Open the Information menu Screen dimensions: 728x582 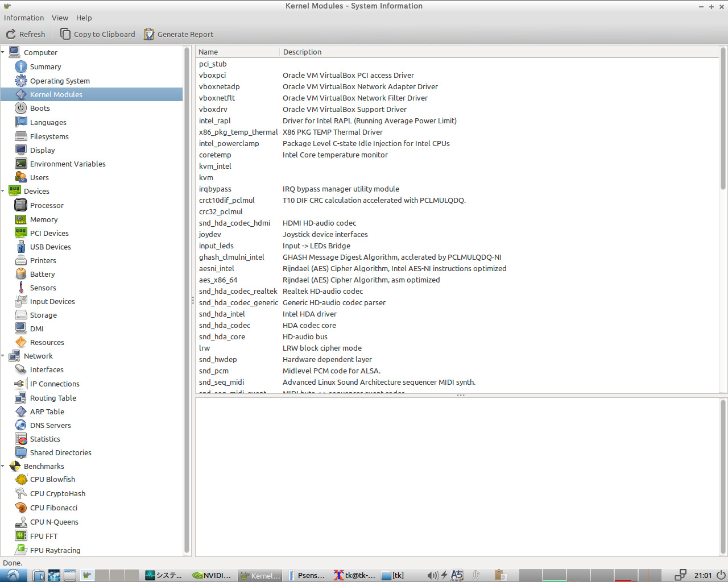pyautogui.click(x=24, y=18)
